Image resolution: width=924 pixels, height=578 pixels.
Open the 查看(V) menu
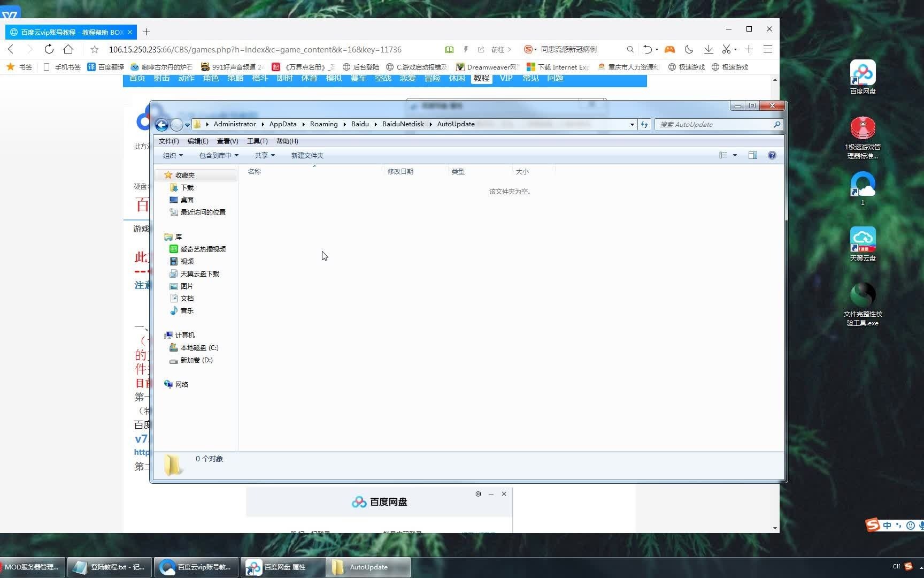point(227,141)
